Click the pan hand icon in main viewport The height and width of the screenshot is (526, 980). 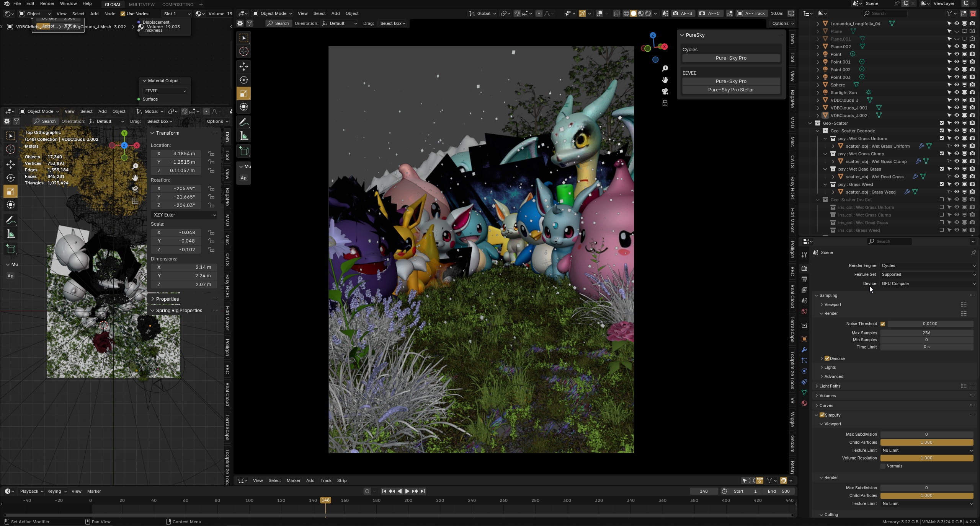pyautogui.click(x=665, y=80)
